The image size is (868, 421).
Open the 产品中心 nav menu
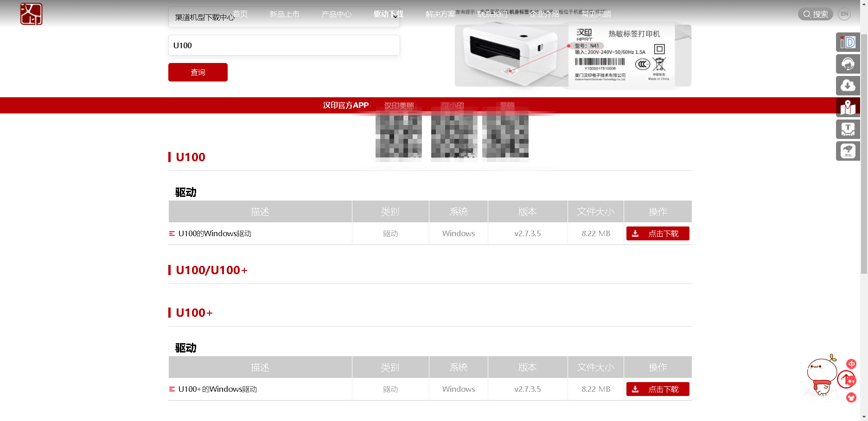pos(337,14)
